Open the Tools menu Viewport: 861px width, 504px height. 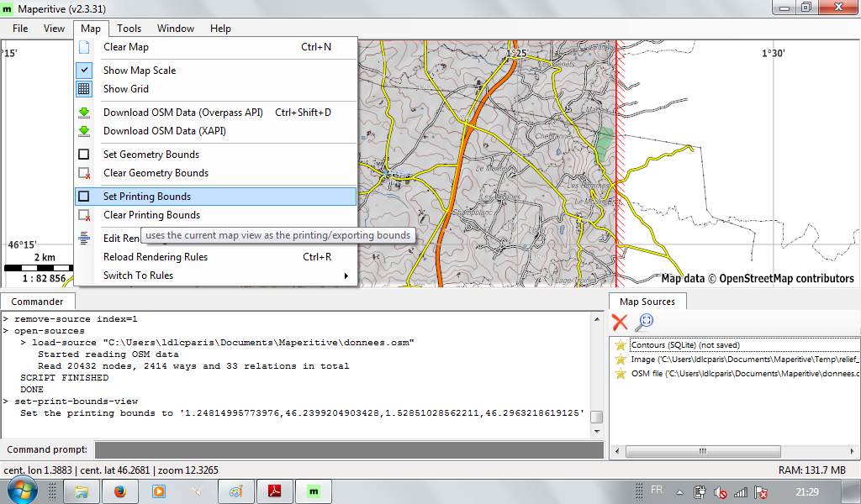tap(129, 29)
